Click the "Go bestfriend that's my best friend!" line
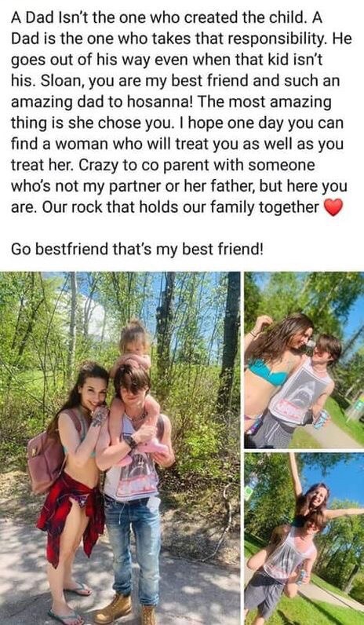The width and height of the screenshot is (364, 625). 137,249
